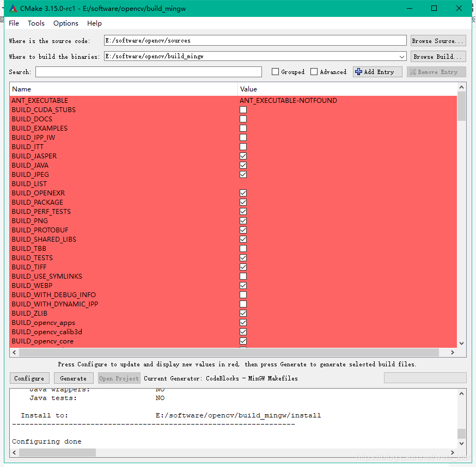
Task: Click the output log scroll up arrow
Action: click(461, 394)
